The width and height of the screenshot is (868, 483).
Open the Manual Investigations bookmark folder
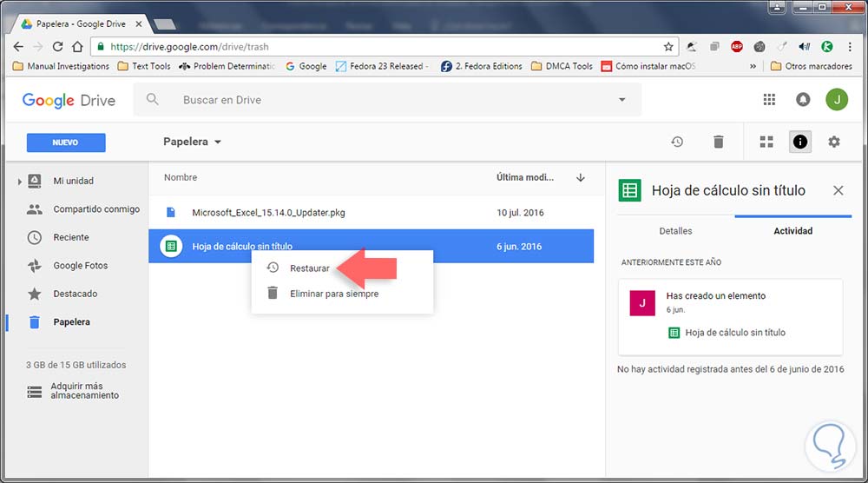coord(61,66)
